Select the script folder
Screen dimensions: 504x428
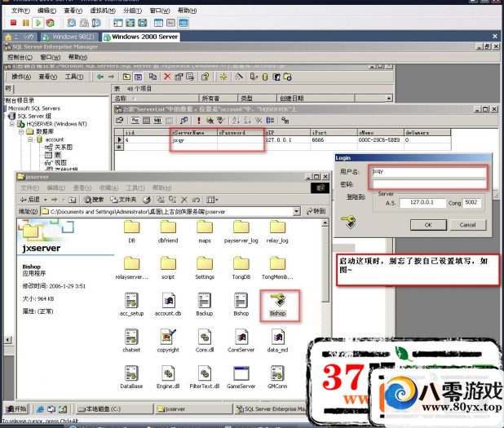[168, 268]
